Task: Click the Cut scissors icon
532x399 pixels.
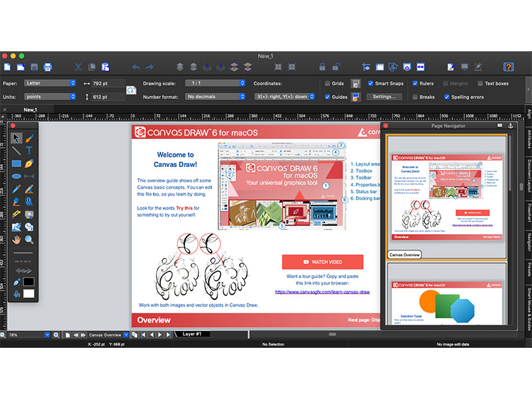Action: click(x=78, y=67)
